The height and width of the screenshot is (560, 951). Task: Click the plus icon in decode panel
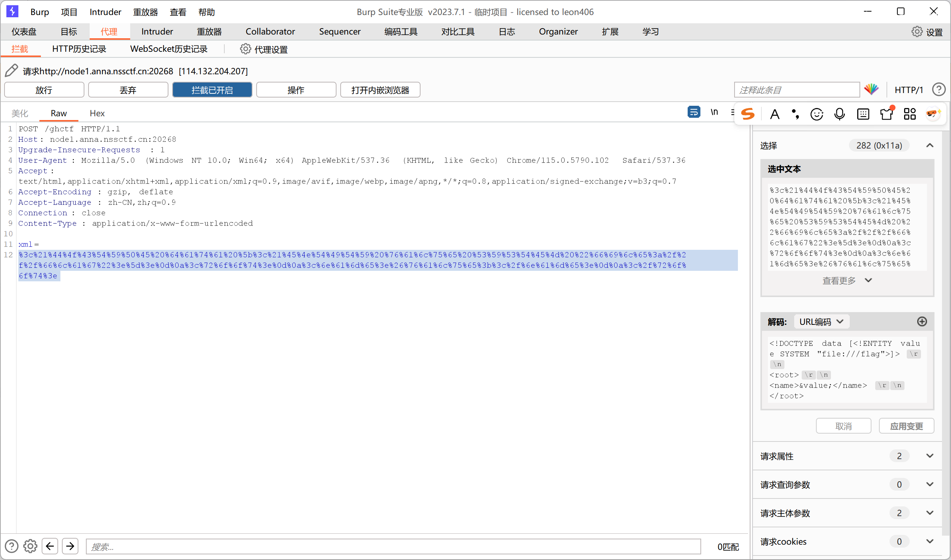(x=922, y=321)
